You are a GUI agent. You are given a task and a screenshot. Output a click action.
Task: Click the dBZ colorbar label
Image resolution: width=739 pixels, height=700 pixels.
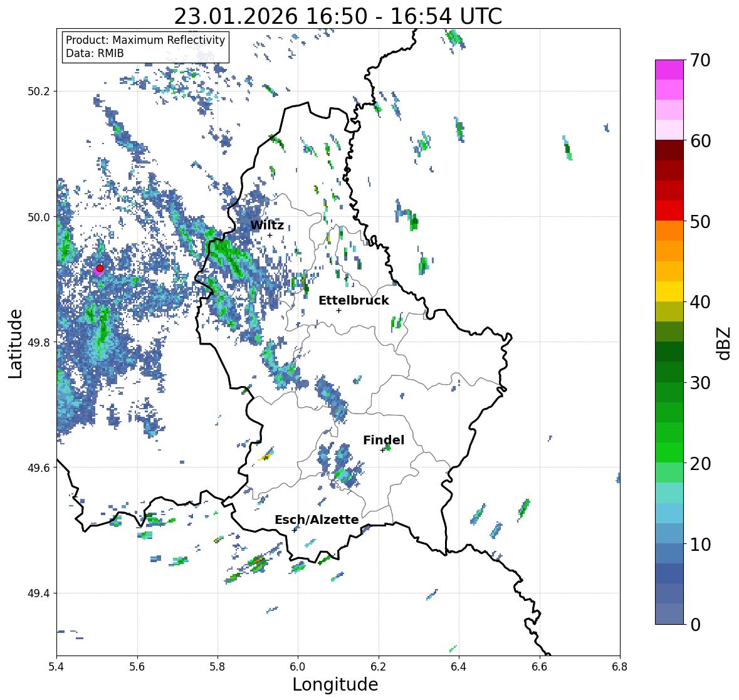pyautogui.click(x=725, y=343)
